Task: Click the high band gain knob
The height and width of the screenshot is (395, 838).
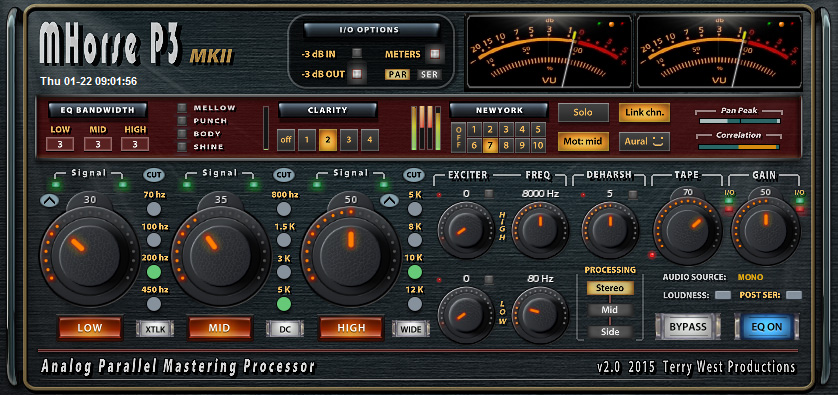Action: [351, 255]
